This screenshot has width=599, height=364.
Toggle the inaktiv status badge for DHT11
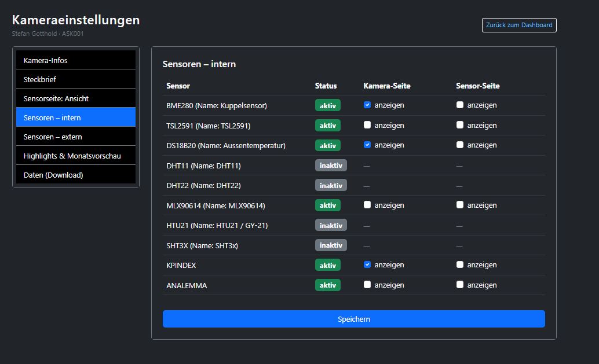coord(330,165)
